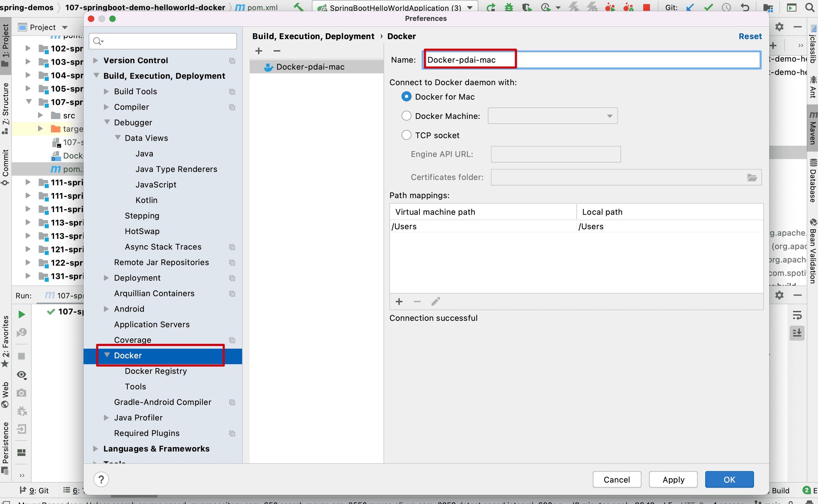
Task: Open the Docker Machine dropdown list
Action: coord(552,116)
